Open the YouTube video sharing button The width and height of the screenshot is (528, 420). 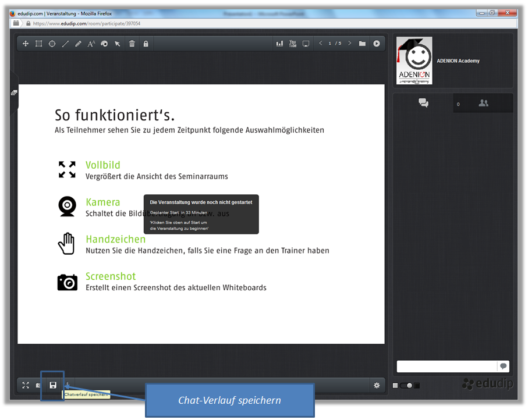click(x=293, y=44)
